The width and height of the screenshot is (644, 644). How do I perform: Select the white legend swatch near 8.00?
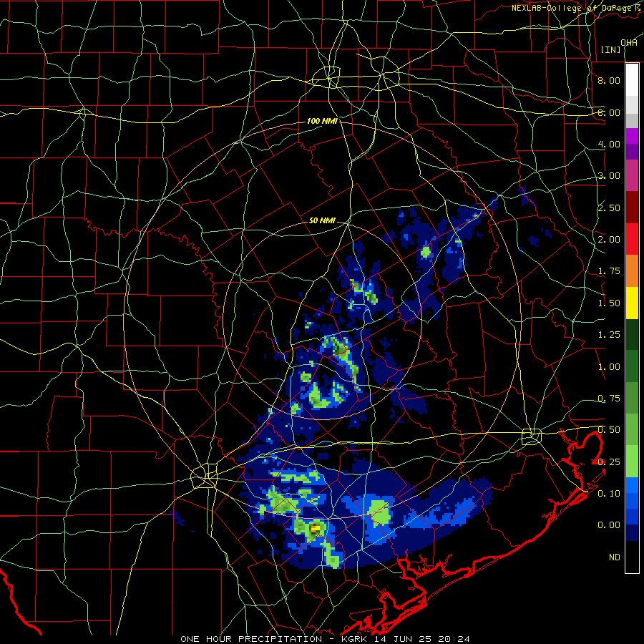(632, 80)
